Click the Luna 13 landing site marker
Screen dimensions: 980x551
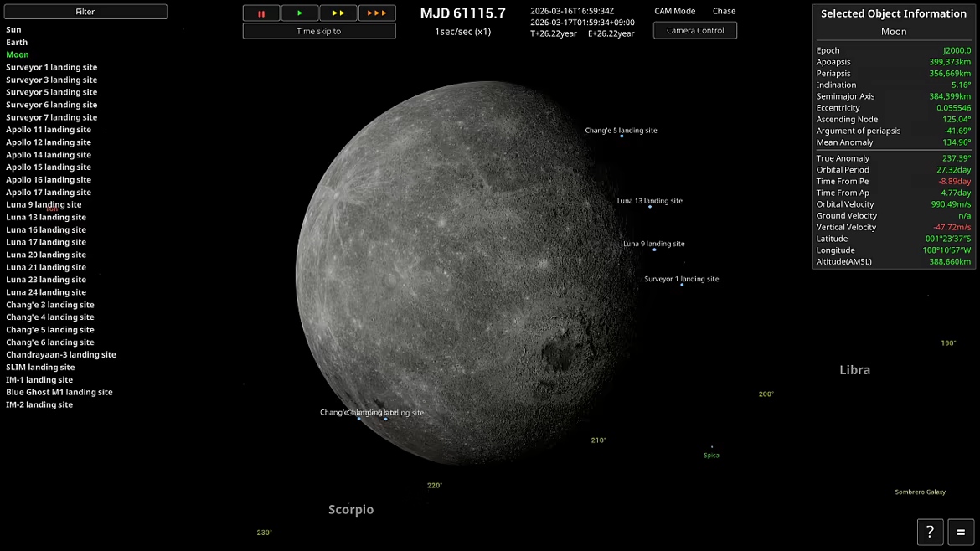click(650, 206)
